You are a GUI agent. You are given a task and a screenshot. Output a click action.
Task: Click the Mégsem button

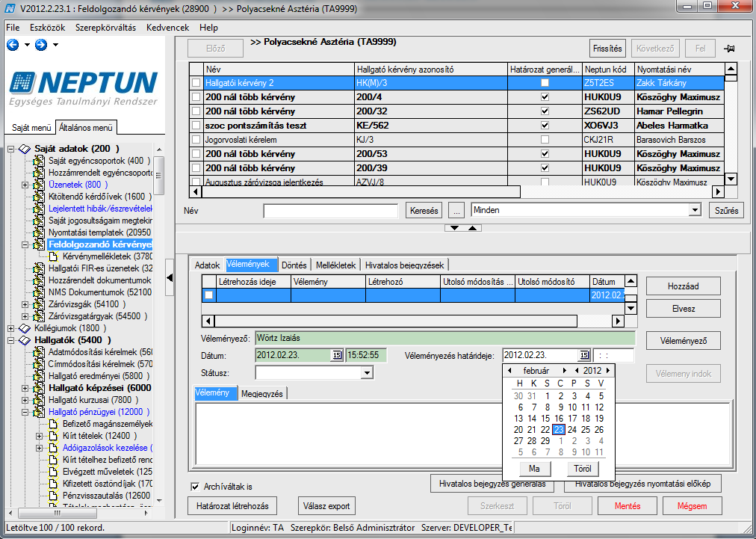tap(692, 506)
